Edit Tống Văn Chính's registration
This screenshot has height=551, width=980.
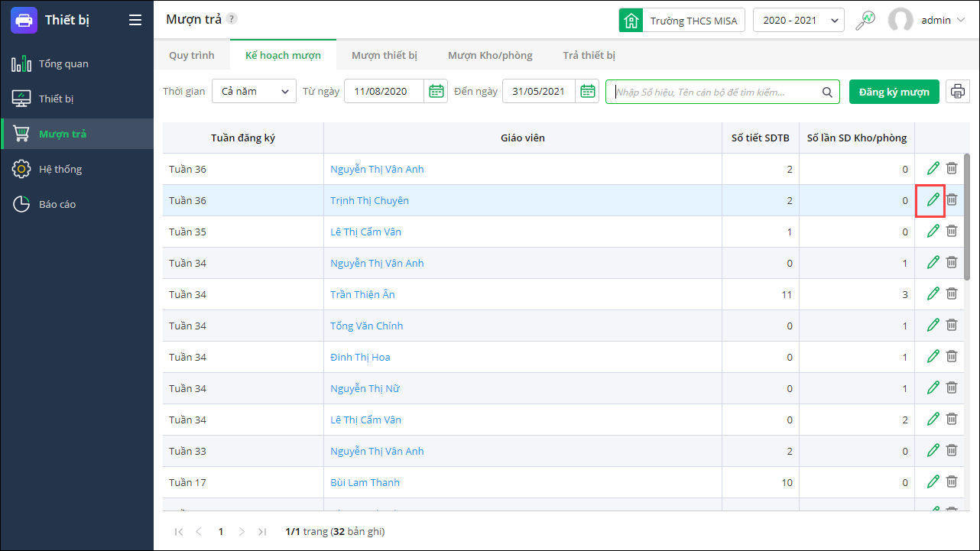point(933,326)
